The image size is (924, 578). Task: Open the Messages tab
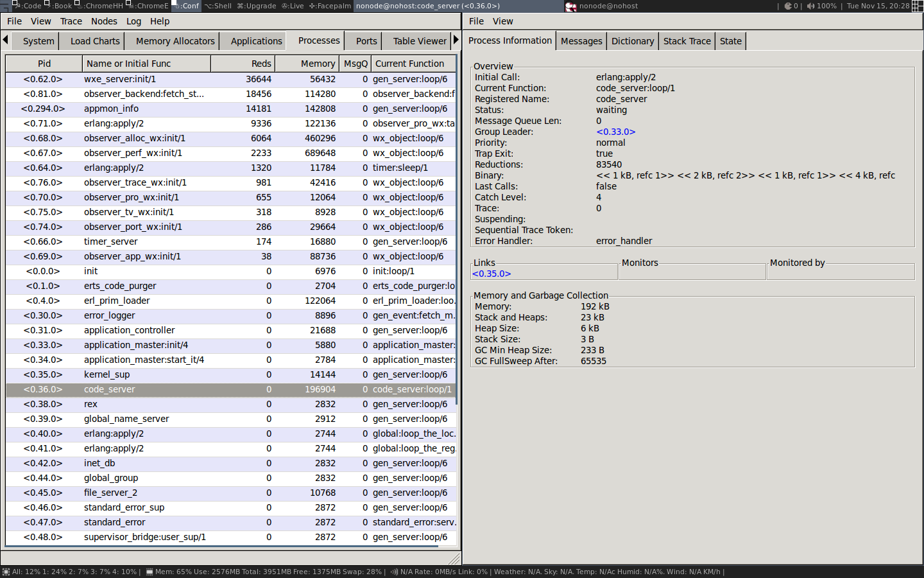[581, 41]
